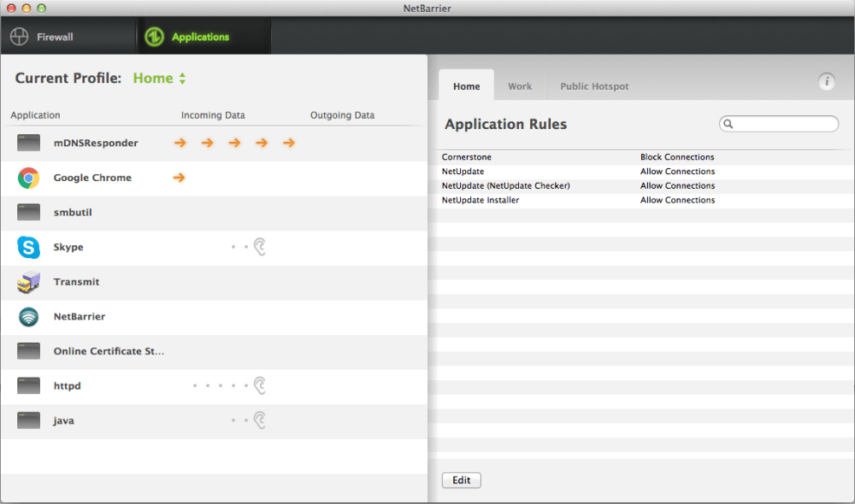Click the Skype listening ear icon
855x504 pixels.
(x=260, y=247)
